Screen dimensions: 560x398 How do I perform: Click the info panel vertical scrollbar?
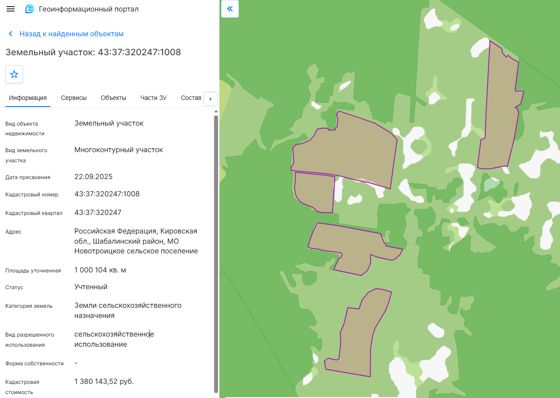(216, 254)
